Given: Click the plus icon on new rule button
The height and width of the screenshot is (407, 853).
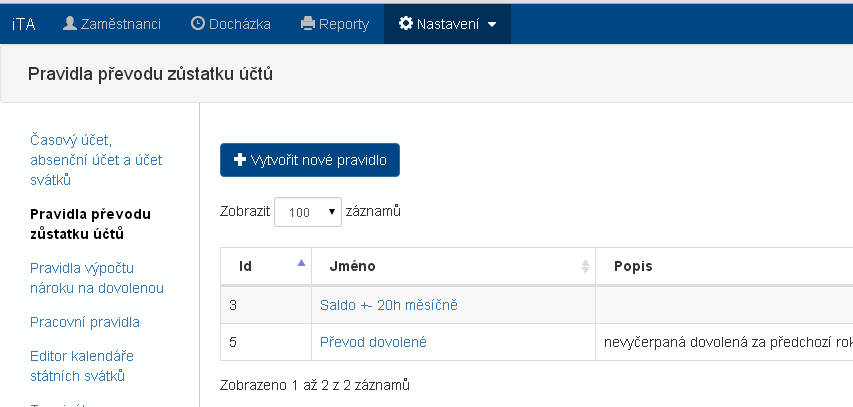Looking at the screenshot, I should (239, 160).
